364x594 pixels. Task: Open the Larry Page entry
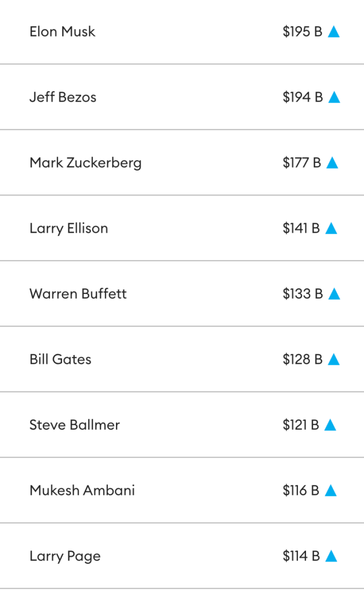65,556
